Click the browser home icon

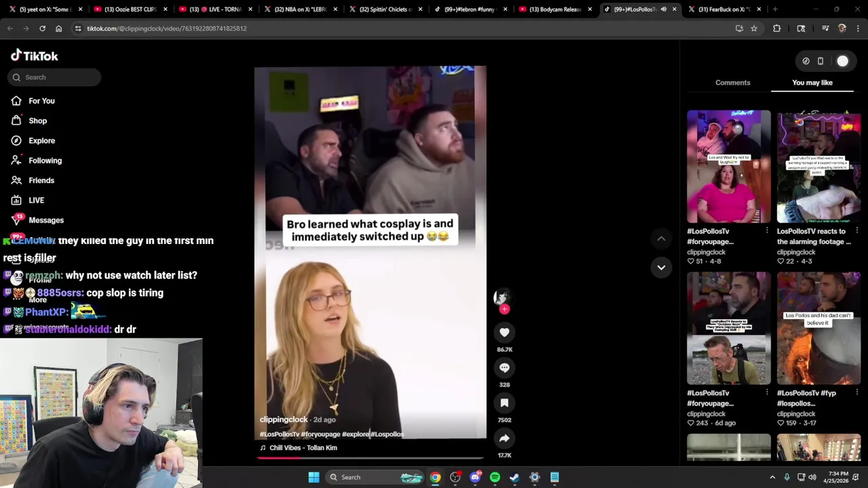(x=58, y=28)
